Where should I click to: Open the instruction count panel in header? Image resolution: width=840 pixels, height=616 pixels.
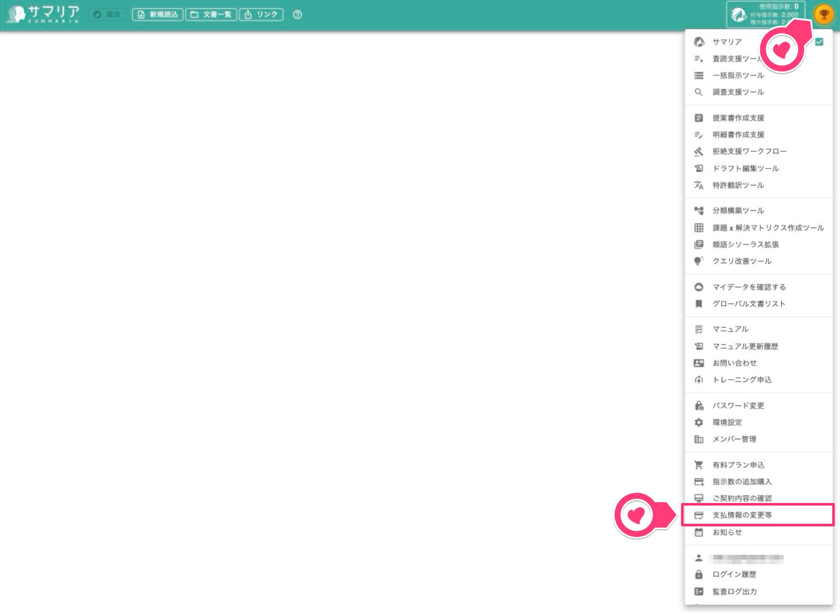tap(766, 14)
